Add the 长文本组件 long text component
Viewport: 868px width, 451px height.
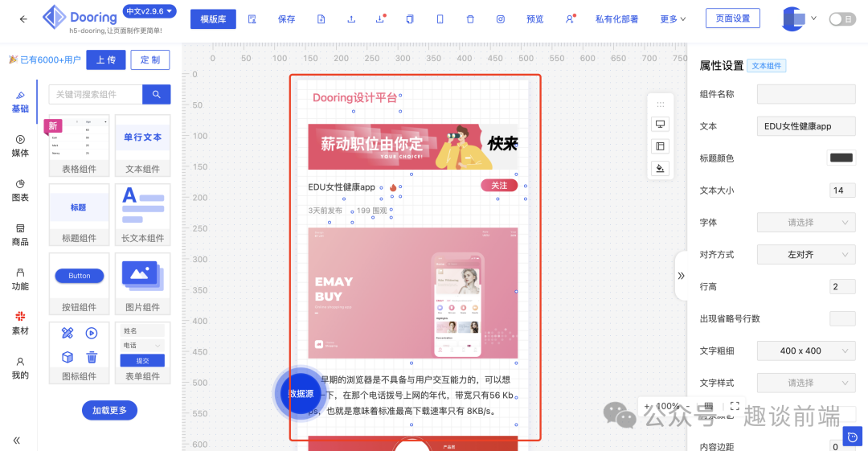142,215
